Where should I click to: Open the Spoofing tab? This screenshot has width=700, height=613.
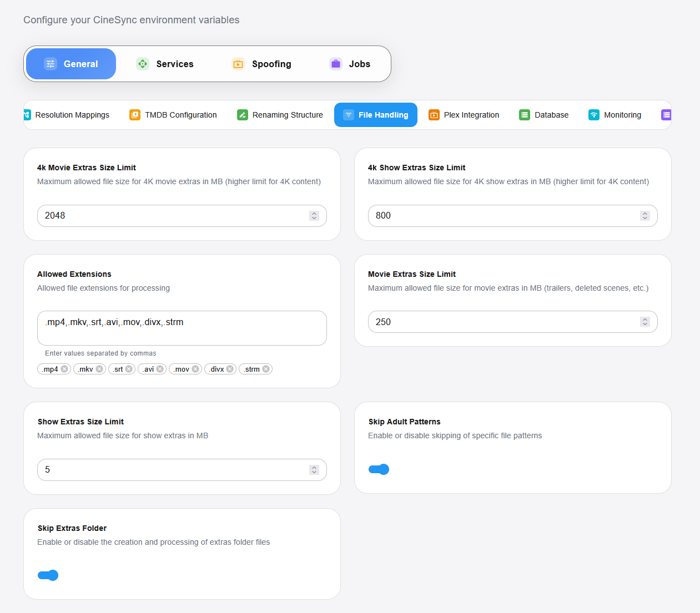tap(261, 64)
